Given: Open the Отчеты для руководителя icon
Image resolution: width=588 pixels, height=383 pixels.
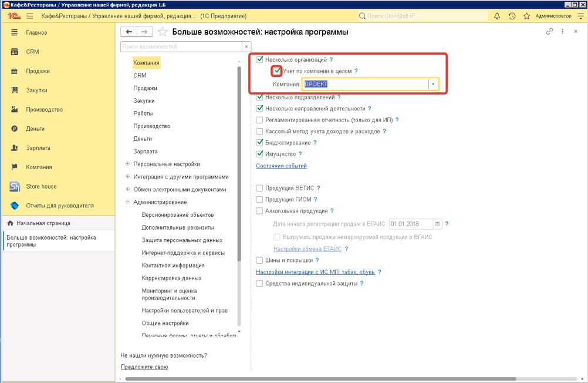Looking at the screenshot, I should pos(15,206).
